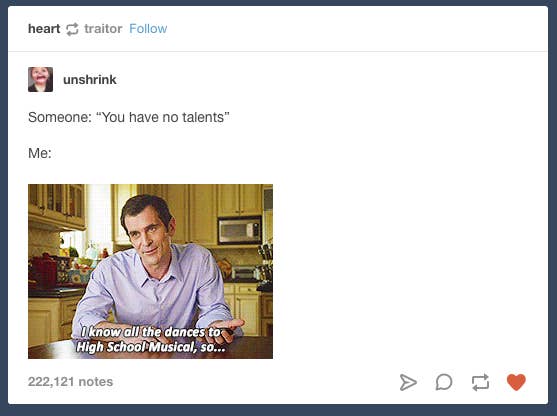Open the unshrink avatar picture
Screen dimensions: 557x416
40,79
